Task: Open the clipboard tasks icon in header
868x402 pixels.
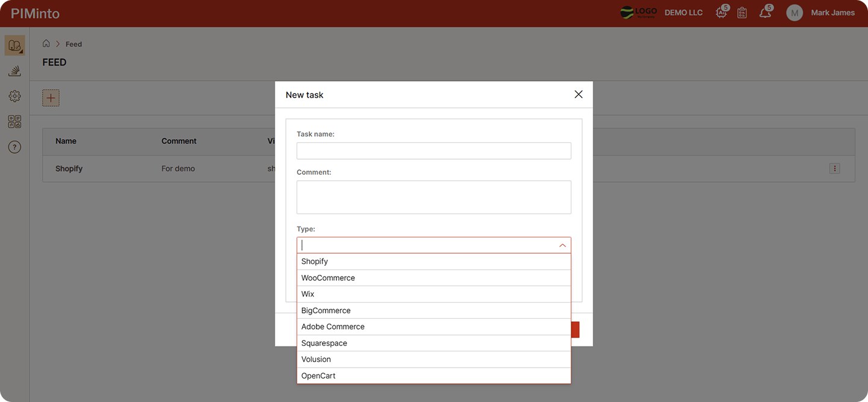Action: pyautogui.click(x=742, y=13)
